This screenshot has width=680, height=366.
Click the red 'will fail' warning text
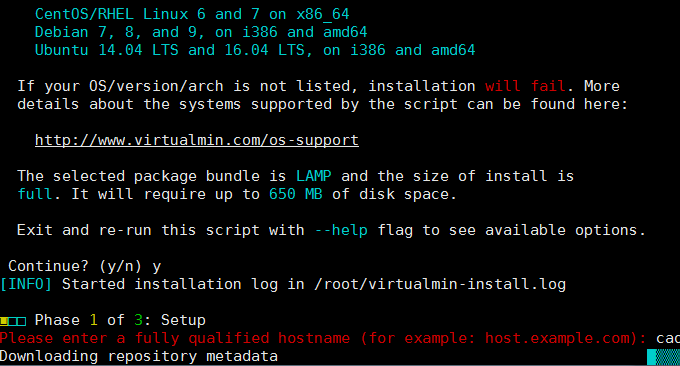click(525, 86)
